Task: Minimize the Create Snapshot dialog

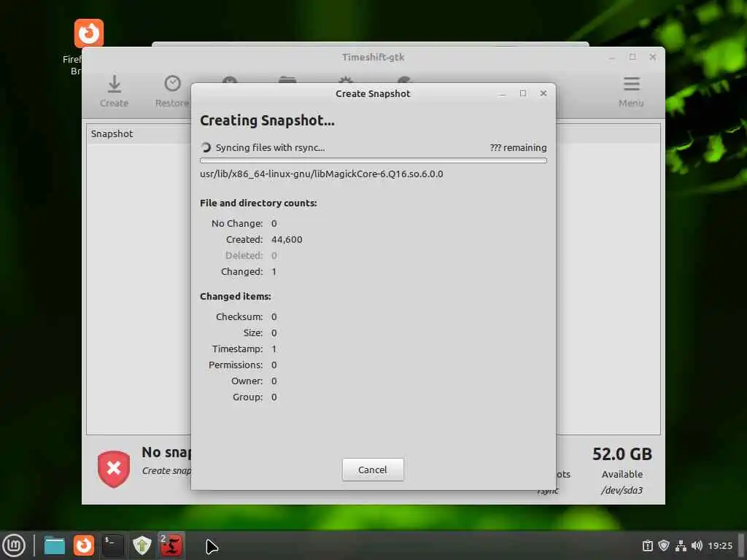Action: pyautogui.click(x=502, y=94)
